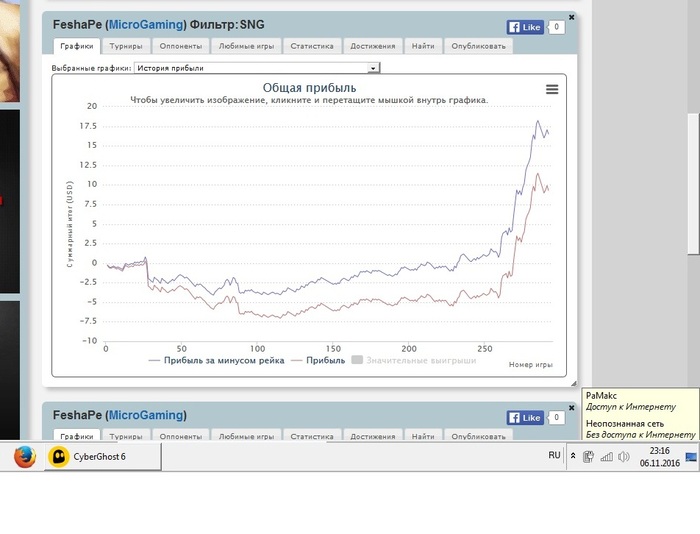Toggle legend series Прибыль за минусом рейка
Viewport: 700px width, 534px height.
coord(217,360)
